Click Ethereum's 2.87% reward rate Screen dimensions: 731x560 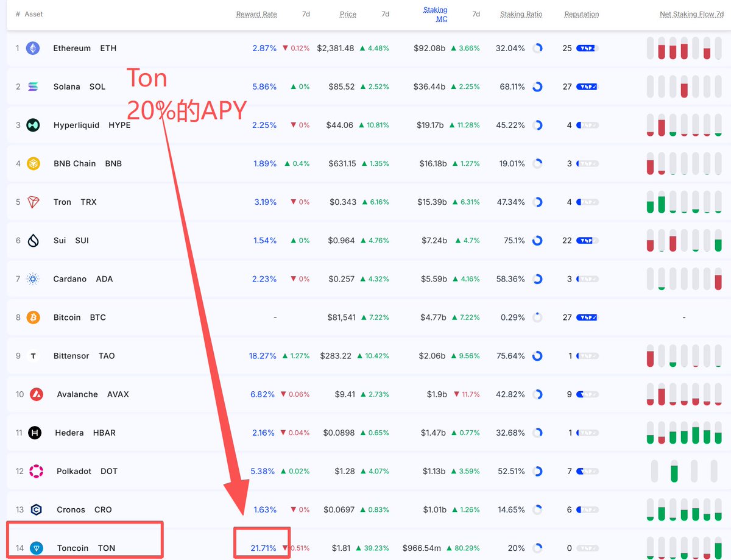click(x=264, y=48)
